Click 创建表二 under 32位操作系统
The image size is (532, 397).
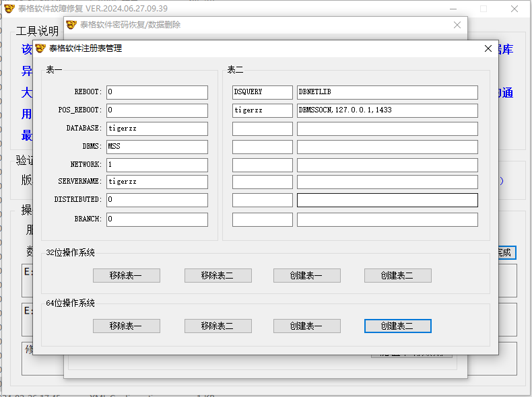coord(397,275)
